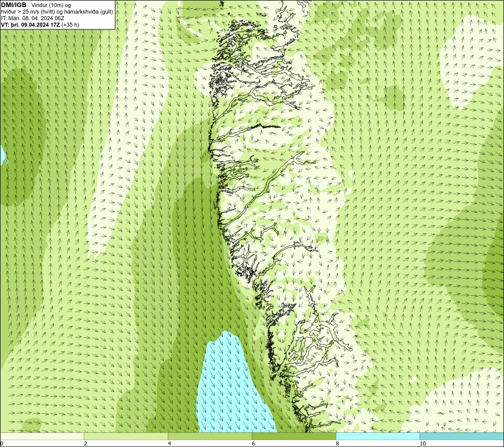Click the teal swatch above 10 m/s
The width and height of the screenshot is (504, 447).
pos(462,436)
